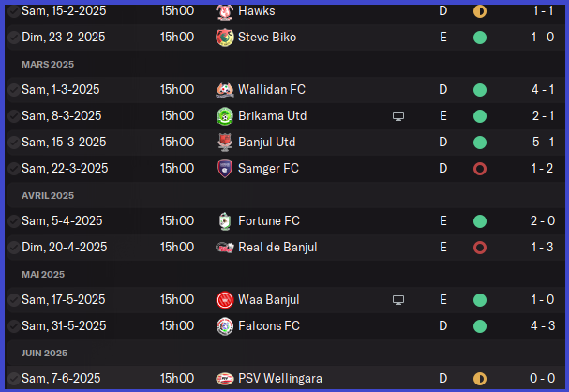Click the TV icon on Brikama Utd row

click(x=398, y=116)
